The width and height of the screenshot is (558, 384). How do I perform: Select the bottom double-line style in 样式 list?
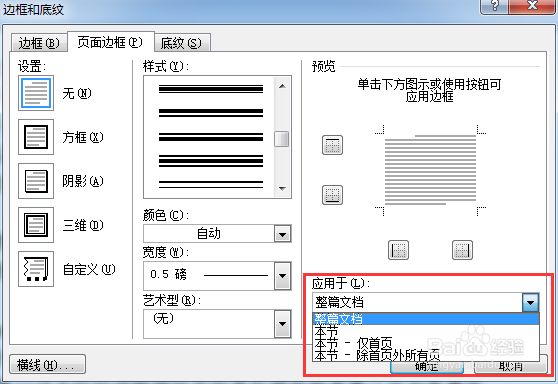click(211, 184)
